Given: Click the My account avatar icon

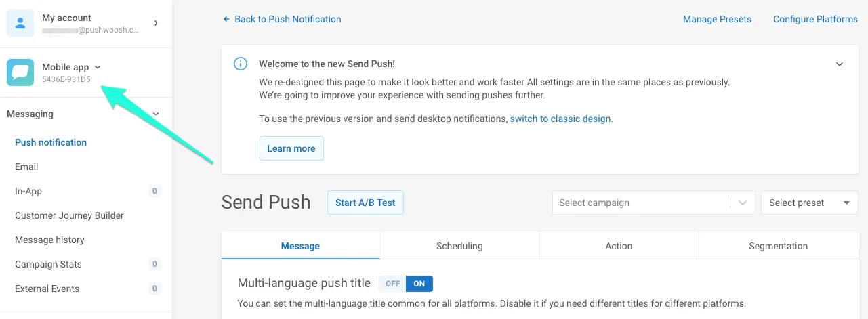Looking at the screenshot, I should click(20, 24).
